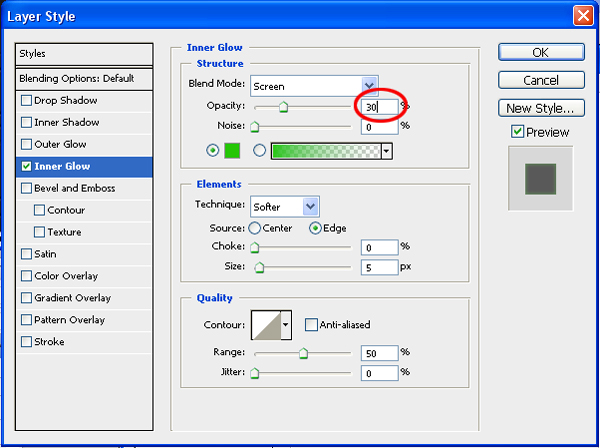Select the Gradient Overlay style label

[x=72, y=298]
